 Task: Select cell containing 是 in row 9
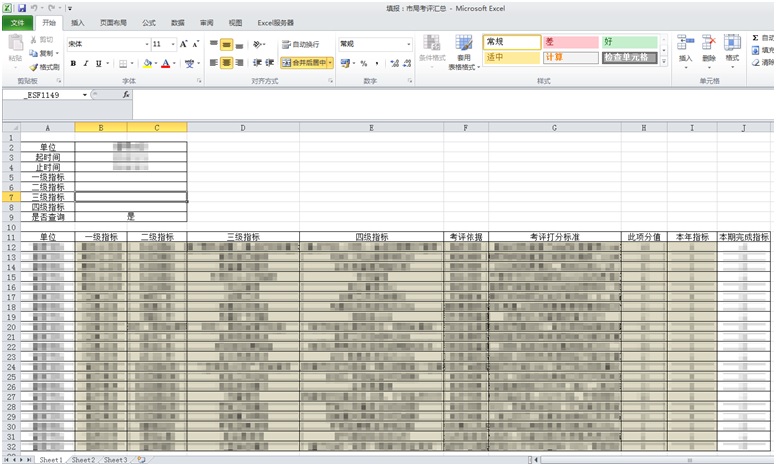click(130, 216)
